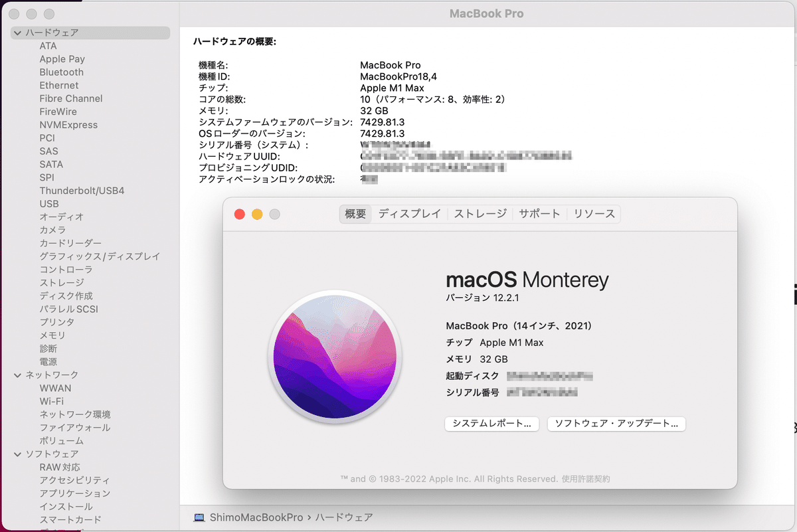Select WWAN under ネットワーク
This screenshot has height=532, width=797.
(55, 388)
